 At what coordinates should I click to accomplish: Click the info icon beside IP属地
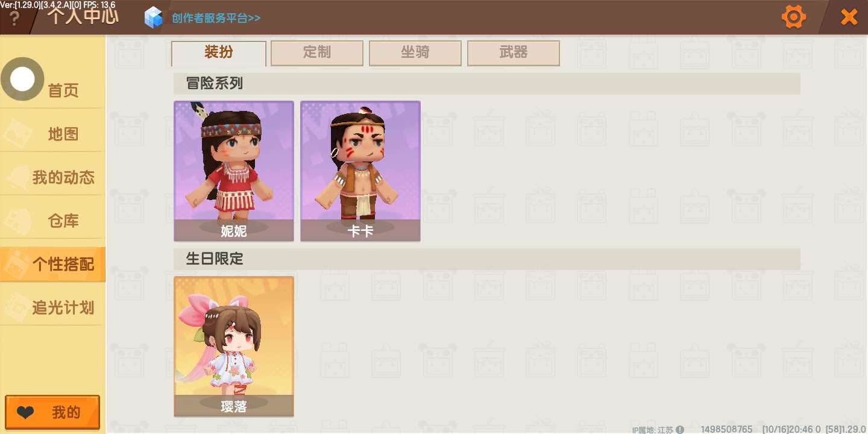pyautogui.click(x=680, y=430)
